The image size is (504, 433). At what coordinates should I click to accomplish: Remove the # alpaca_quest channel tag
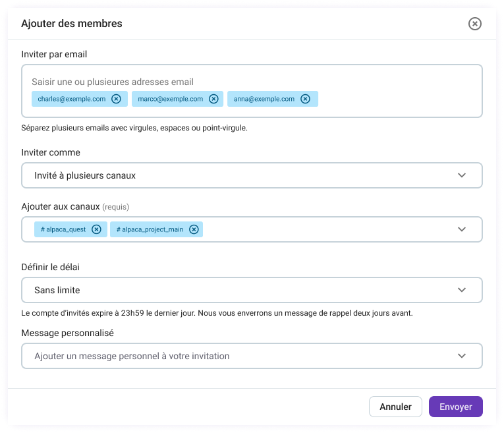(x=96, y=229)
